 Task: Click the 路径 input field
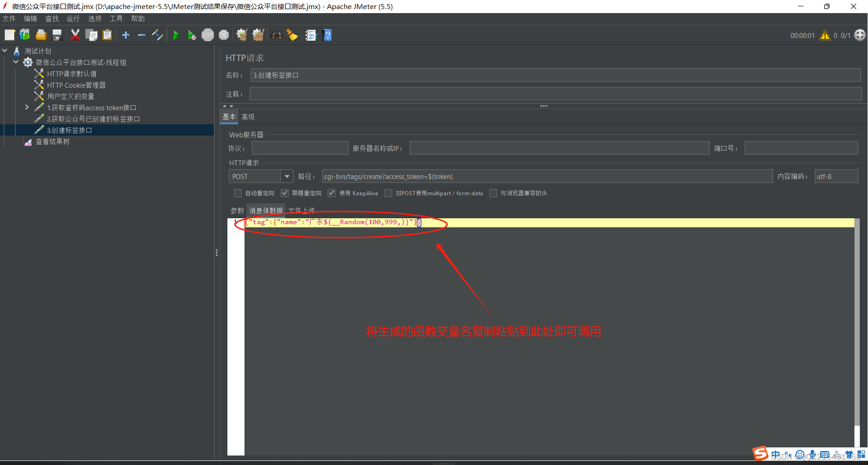coord(547,176)
